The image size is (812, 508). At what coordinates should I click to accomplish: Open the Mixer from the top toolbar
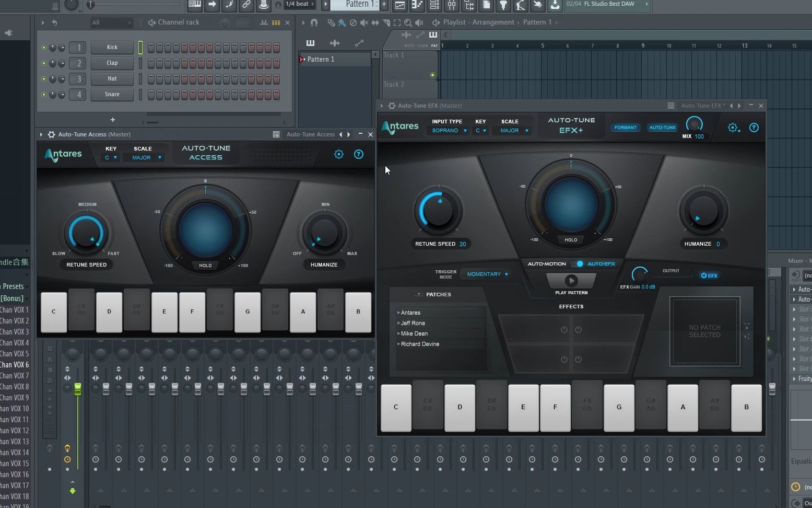tap(451, 6)
